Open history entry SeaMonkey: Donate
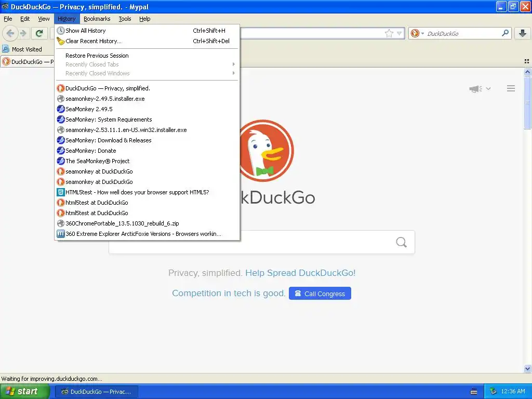Image resolution: width=532 pixels, height=399 pixels. click(147, 151)
